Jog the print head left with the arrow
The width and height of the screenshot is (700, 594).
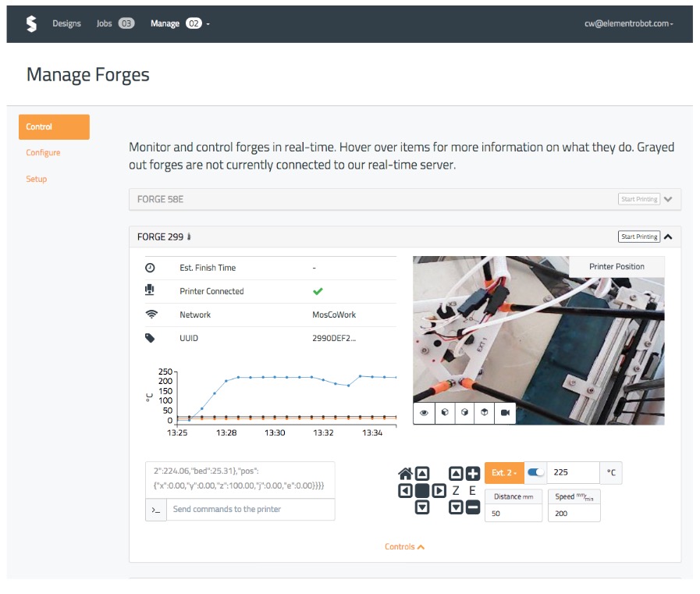tap(405, 491)
